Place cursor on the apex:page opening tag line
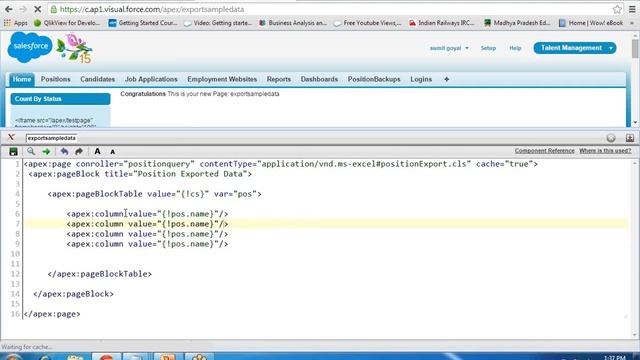This screenshot has height=360, width=640. point(280,164)
